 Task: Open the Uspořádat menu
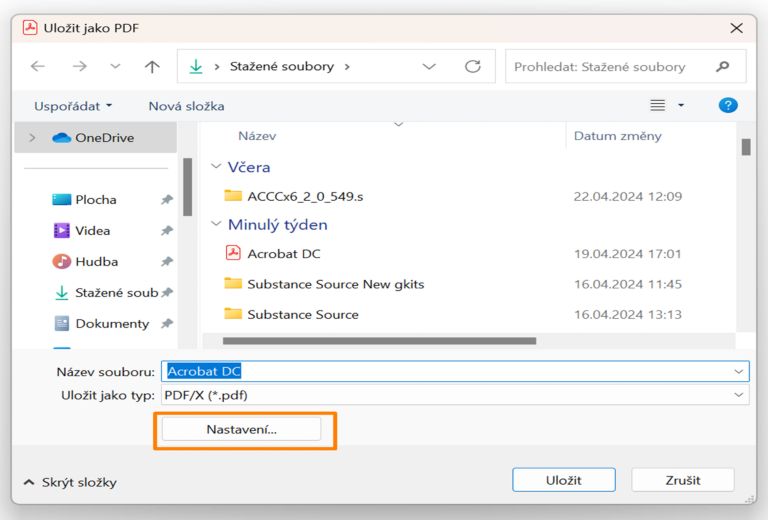pyautogui.click(x=73, y=105)
